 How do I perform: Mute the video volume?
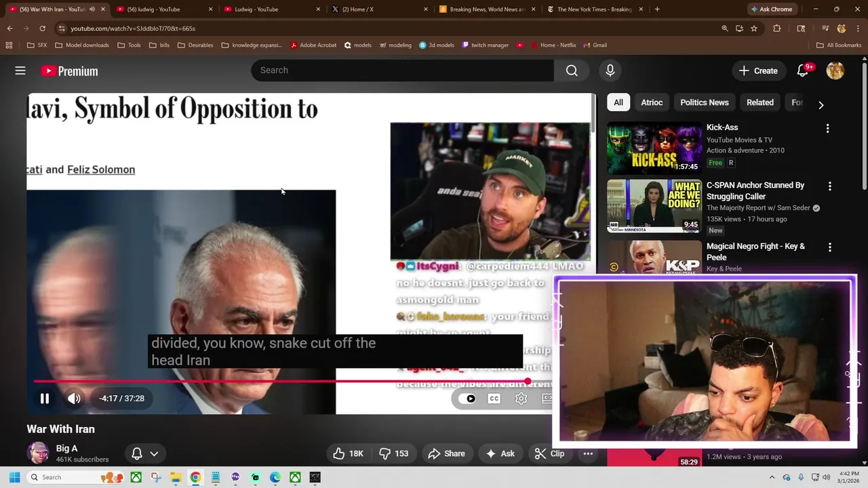(x=74, y=399)
